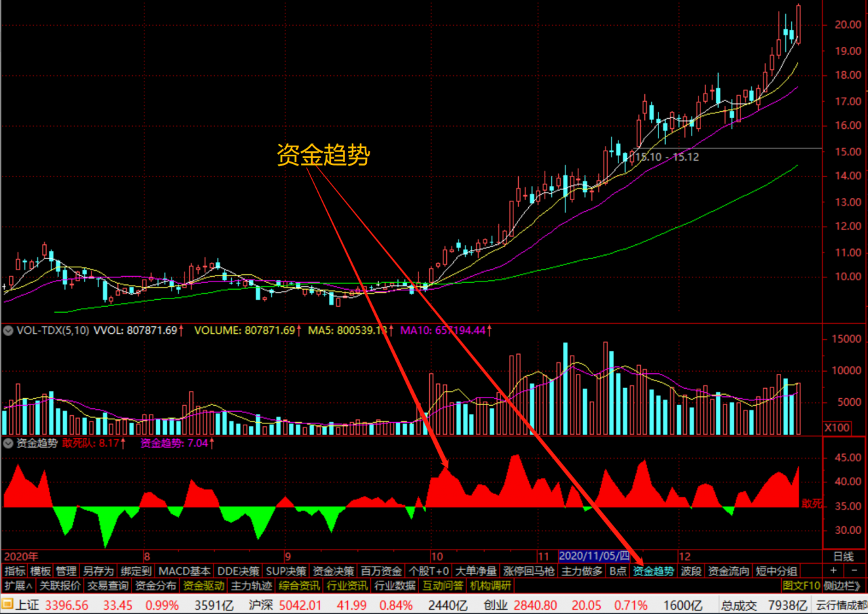Select the 大单净量 indicator tab
This screenshot has width=868, height=614.
[476, 571]
